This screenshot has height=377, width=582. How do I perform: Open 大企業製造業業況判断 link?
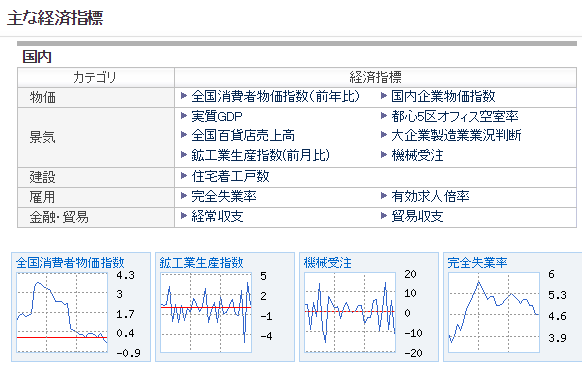pos(456,135)
